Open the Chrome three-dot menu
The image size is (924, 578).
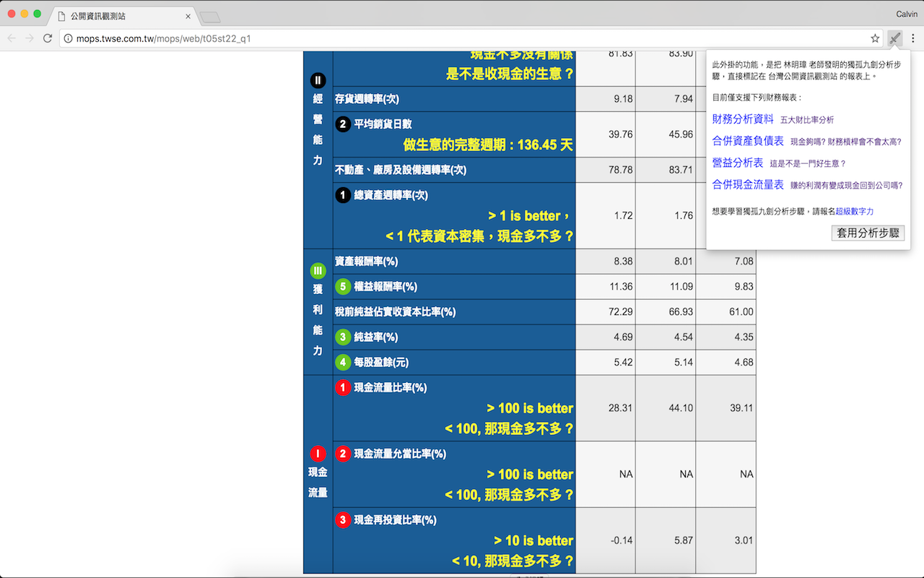pos(912,38)
